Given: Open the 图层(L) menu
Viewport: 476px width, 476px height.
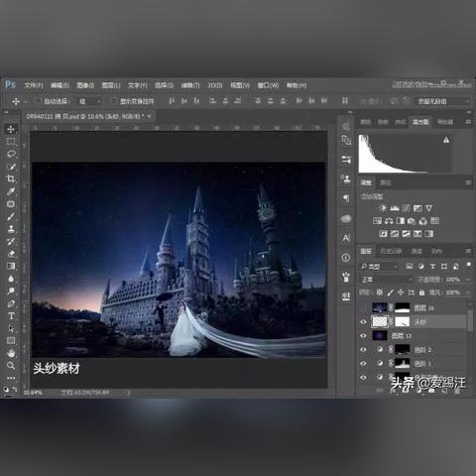Looking at the screenshot, I should (111, 85).
